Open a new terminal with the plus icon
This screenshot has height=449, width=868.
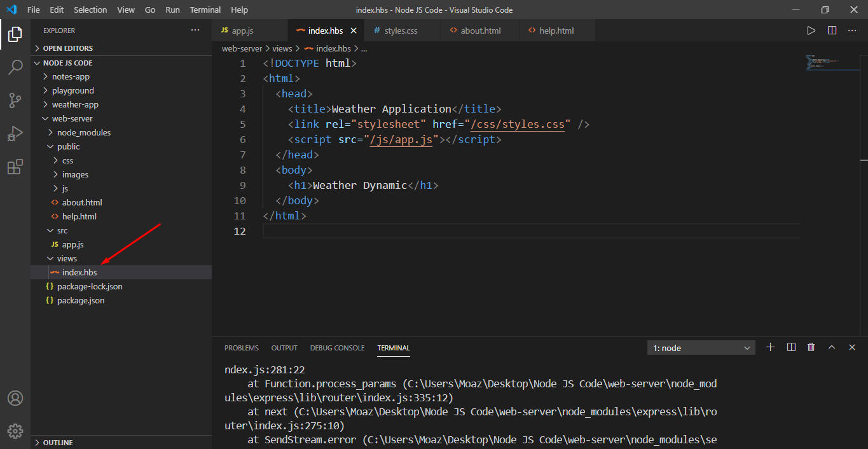coord(770,347)
